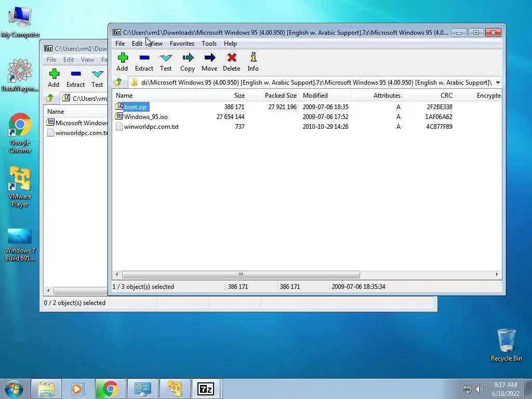532x399 pixels.
Task: Open File menu in front 7-Zip window
Action: point(120,44)
